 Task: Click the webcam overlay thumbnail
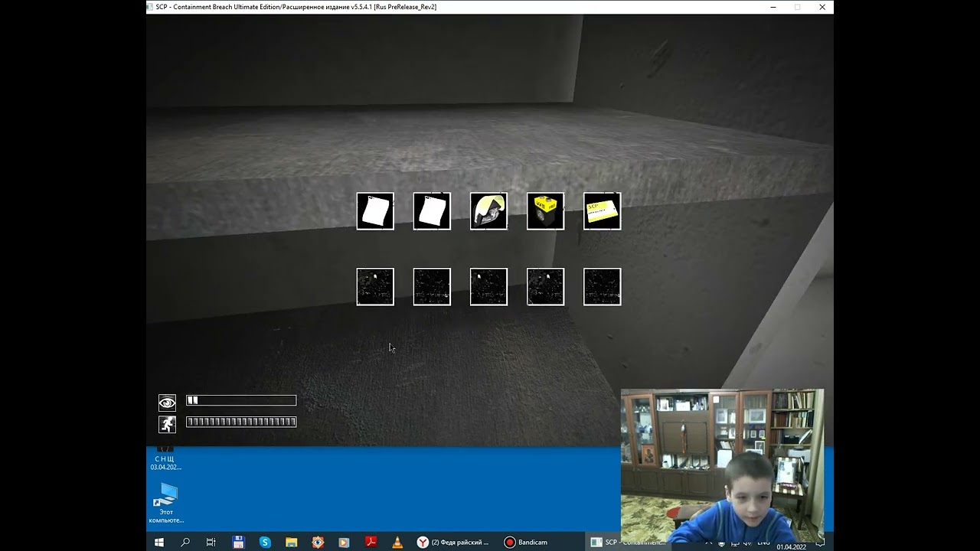pyautogui.click(x=723, y=466)
